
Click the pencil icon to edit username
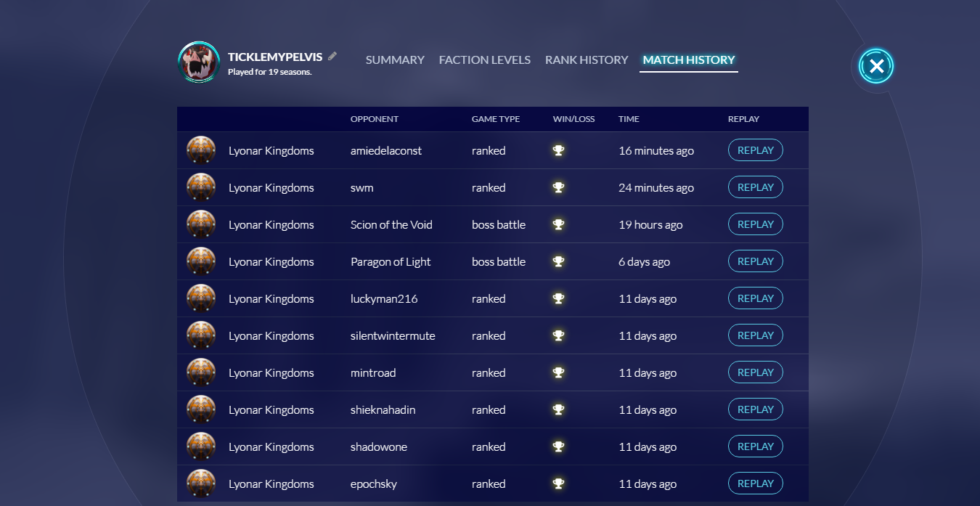click(x=332, y=56)
